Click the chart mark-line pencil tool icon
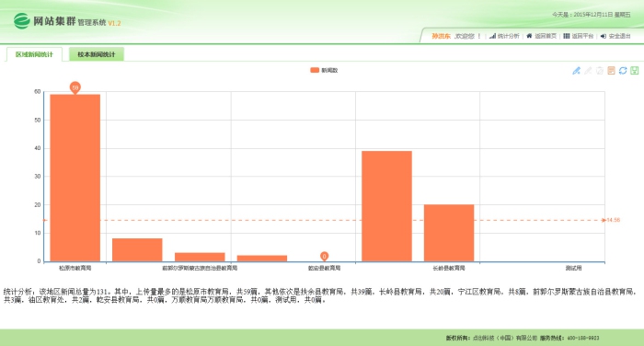This screenshot has width=644, height=346. (x=576, y=71)
